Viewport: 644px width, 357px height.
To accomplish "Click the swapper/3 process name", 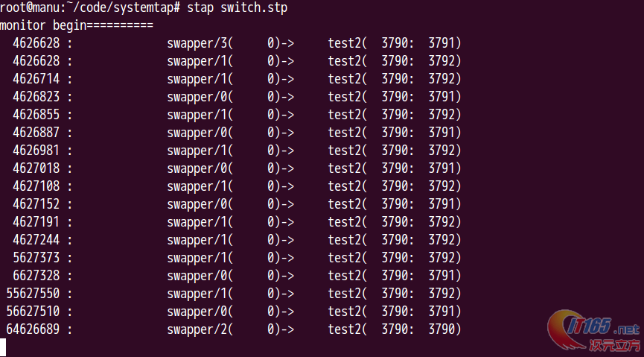I will click(197, 43).
